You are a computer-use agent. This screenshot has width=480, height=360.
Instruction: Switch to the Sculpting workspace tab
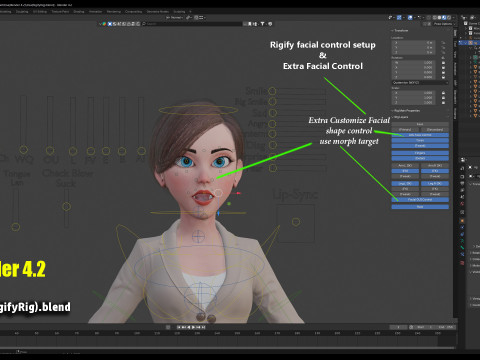click(22, 12)
